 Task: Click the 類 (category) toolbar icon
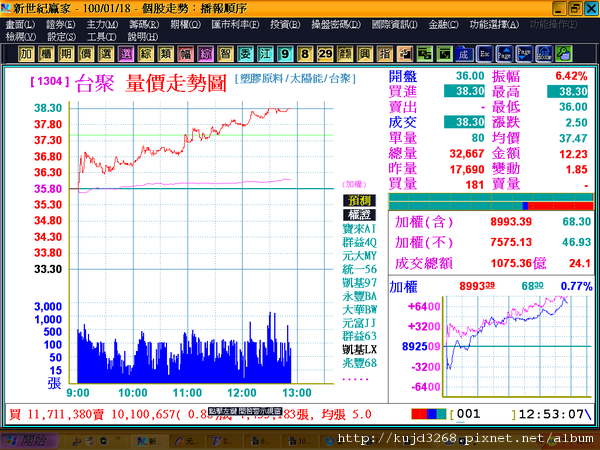[166, 54]
